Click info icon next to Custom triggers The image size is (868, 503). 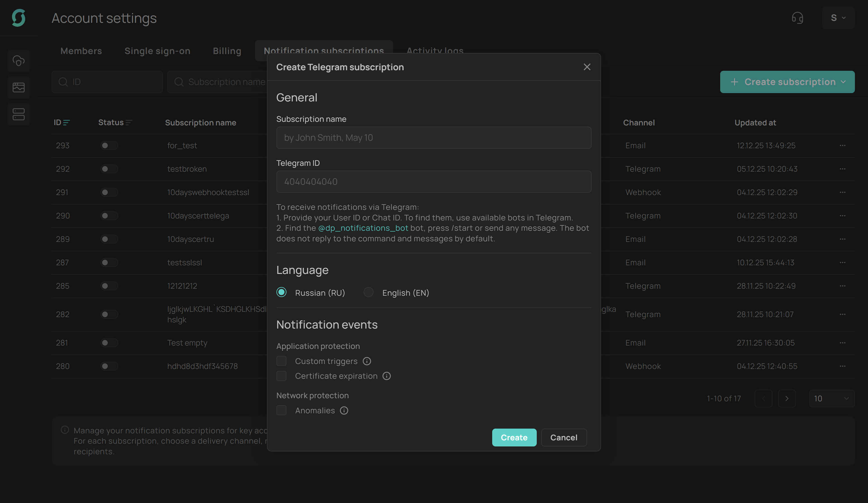point(367,361)
